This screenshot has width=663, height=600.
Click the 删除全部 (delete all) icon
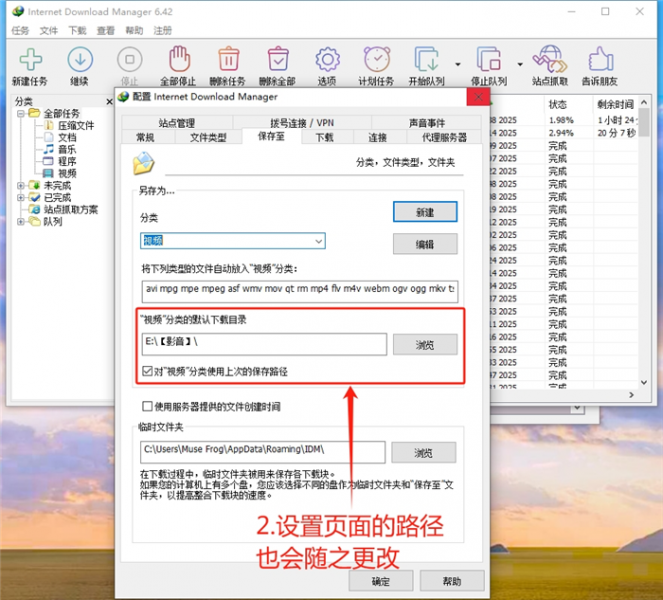(x=278, y=59)
